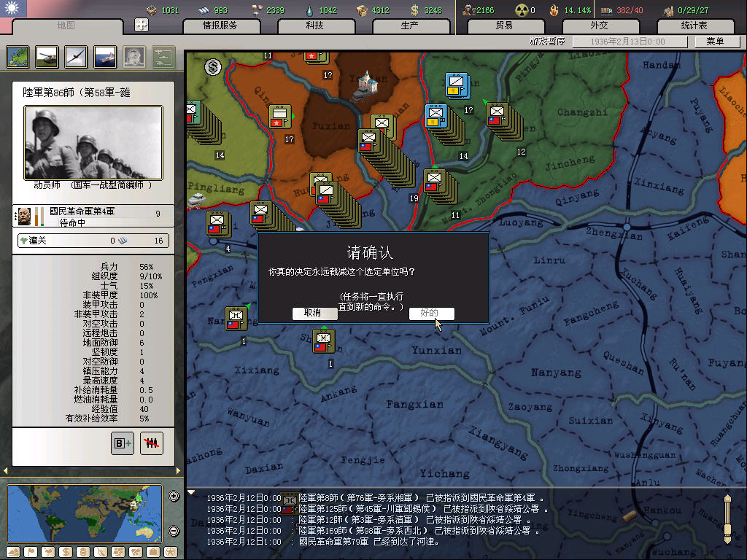Open the 科技 technology tab

click(314, 26)
